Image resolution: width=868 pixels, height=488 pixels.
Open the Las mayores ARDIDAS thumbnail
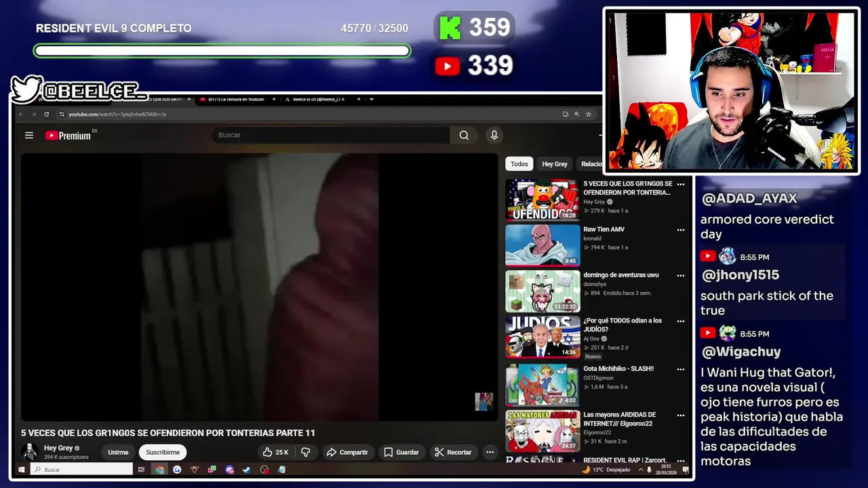542,430
